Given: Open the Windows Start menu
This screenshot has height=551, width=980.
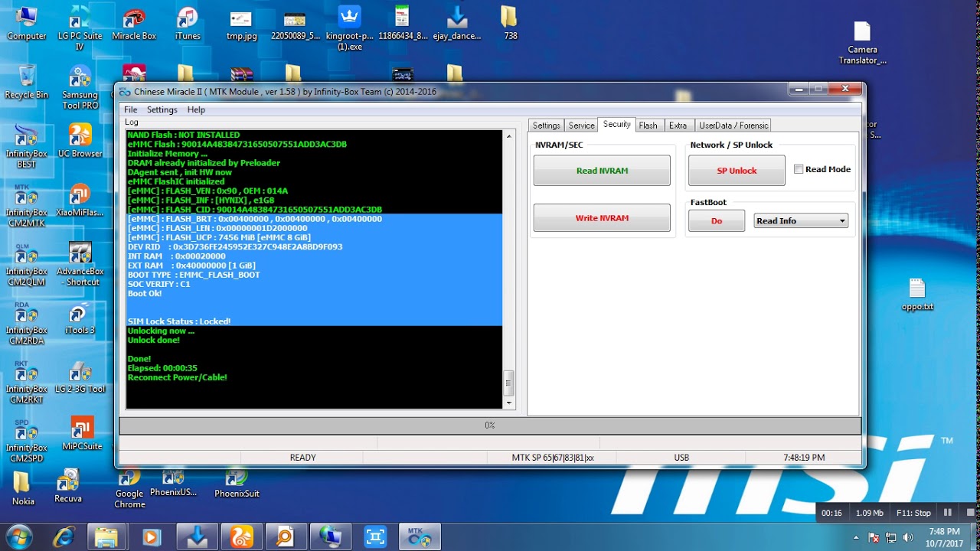Looking at the screenshot, I should pos(18,536).
